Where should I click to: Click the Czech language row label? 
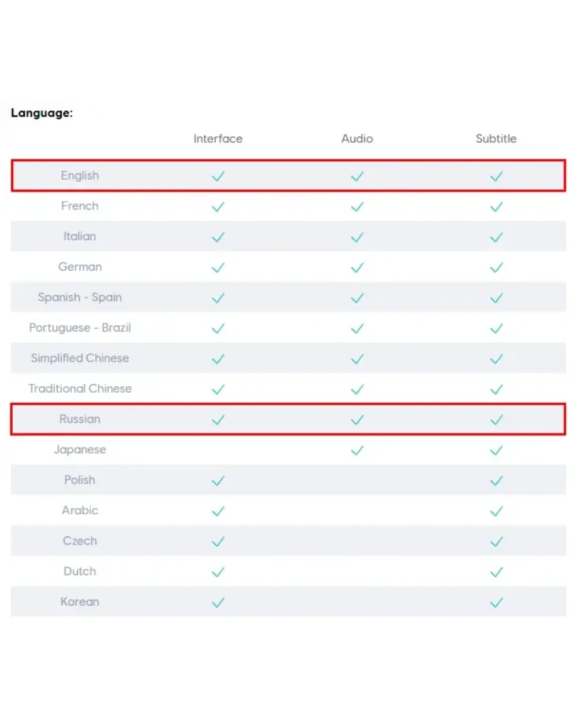click(80, 541)
